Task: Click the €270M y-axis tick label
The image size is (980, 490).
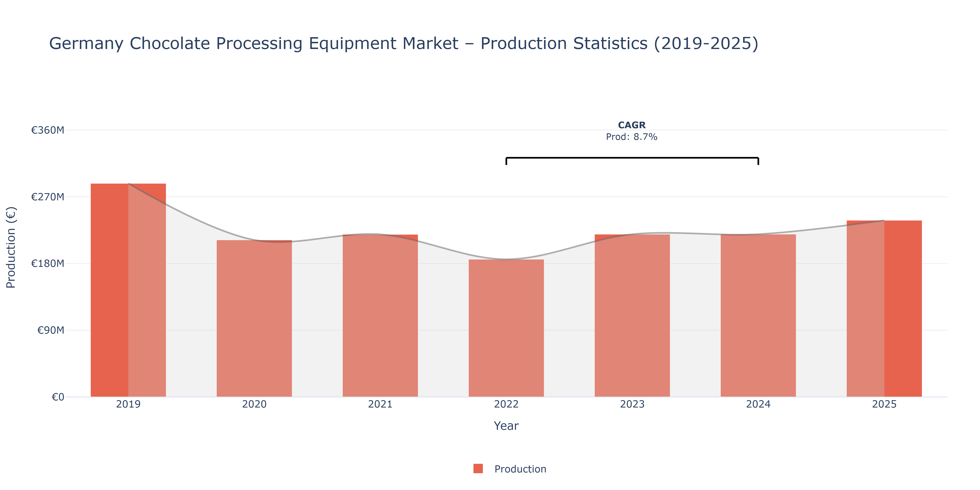Action: [x=48, y=197]
